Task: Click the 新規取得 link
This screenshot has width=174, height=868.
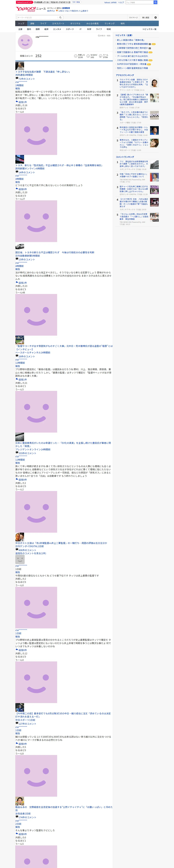Action: [x=66, y=8]
